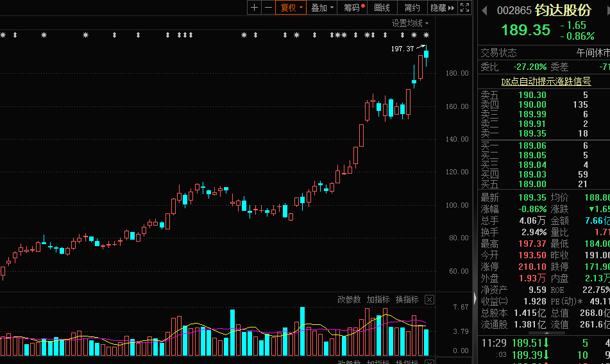Toggle the 筹码 chip distribution view
610x364 pixels.
point(353,8)
